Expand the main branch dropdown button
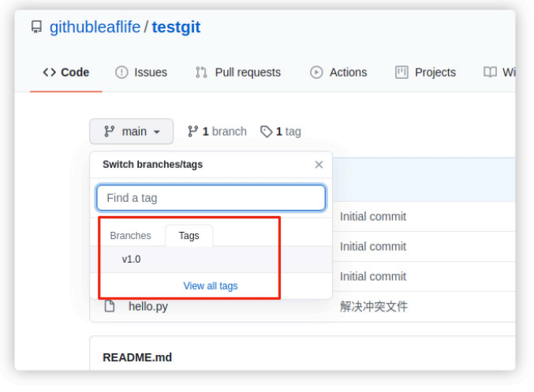 [132, 131]
